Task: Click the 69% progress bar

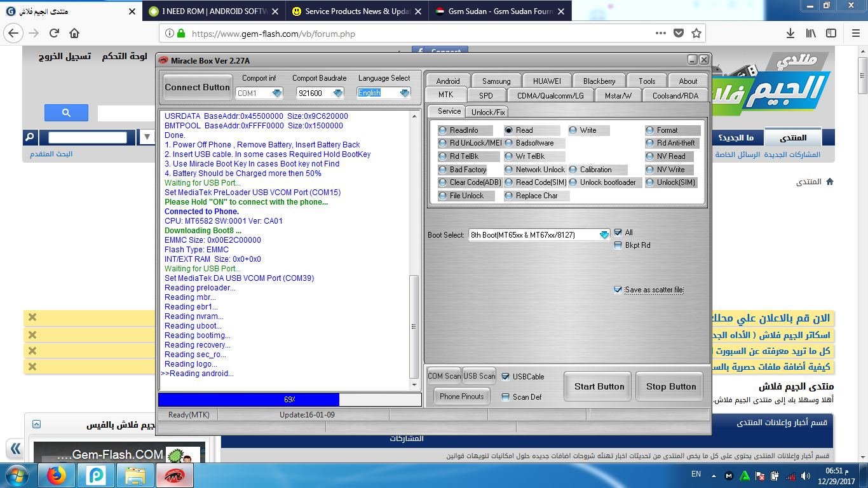Action: (x=290, y=400)
